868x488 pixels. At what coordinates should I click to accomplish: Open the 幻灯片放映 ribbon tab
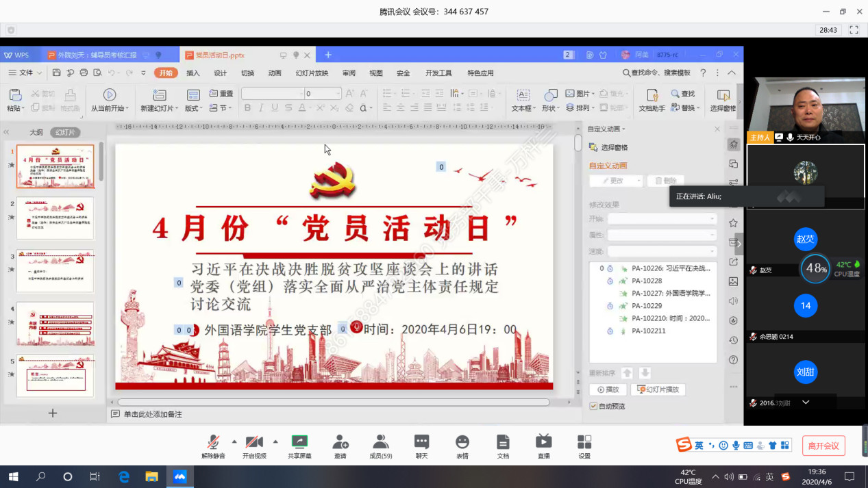click(x=312, y=73)
